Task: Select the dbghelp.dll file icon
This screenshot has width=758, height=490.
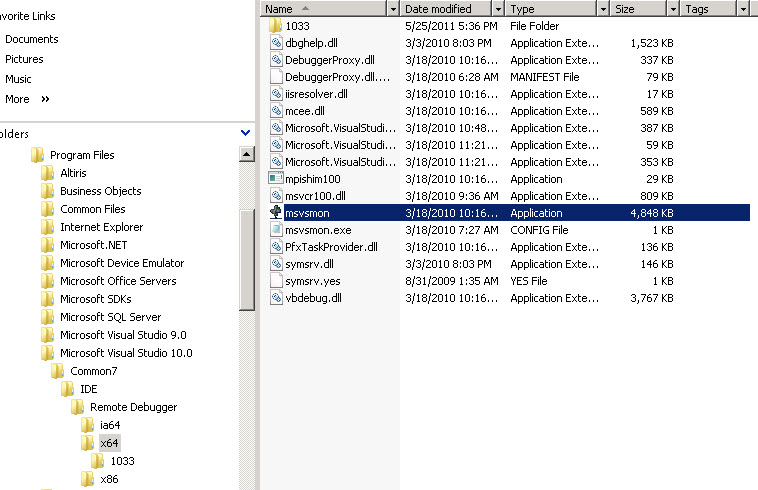Action: click(276, 43)
